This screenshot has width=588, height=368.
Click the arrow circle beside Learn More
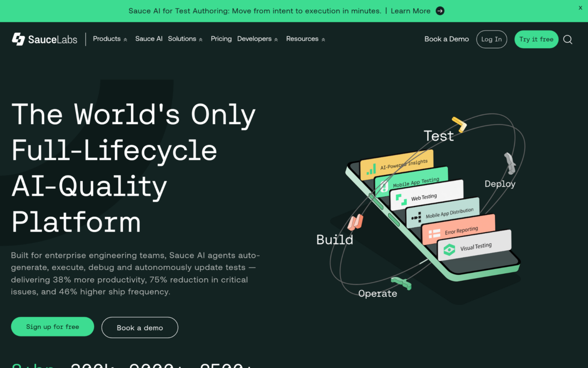click(x=440, y=11)
